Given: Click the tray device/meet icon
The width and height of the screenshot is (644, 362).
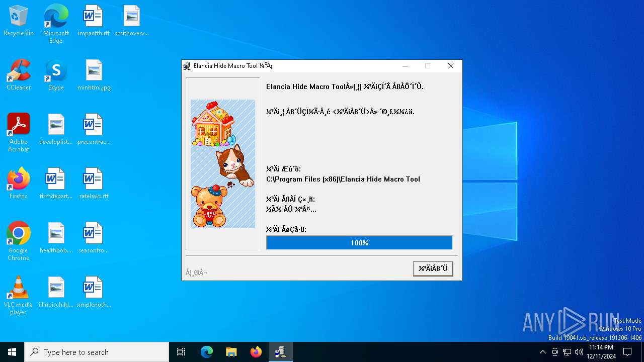Looking at the screenshot, I should click(x=555, y=352).
